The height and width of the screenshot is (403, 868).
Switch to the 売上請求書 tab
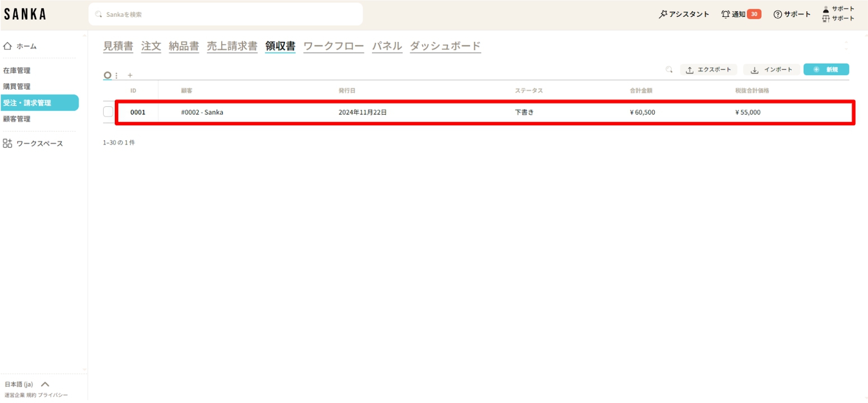pyautogui.click(x=232, y=46)
